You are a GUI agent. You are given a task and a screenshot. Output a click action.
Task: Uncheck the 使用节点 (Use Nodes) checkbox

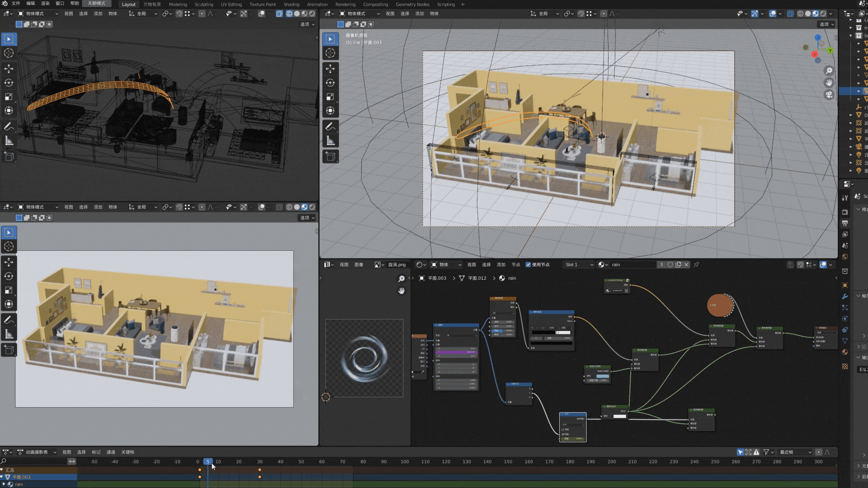tap(528, 265)
